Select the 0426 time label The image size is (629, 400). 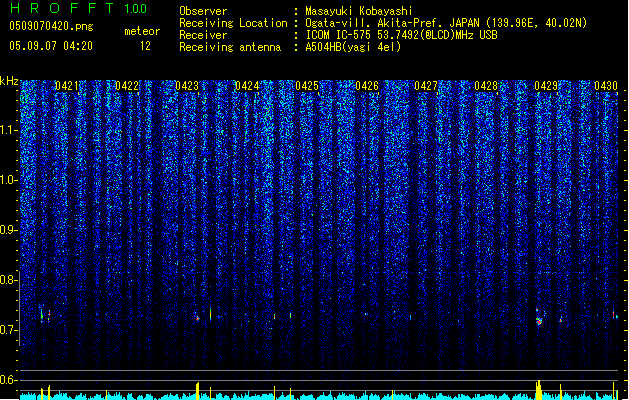[x=367, y=86]
